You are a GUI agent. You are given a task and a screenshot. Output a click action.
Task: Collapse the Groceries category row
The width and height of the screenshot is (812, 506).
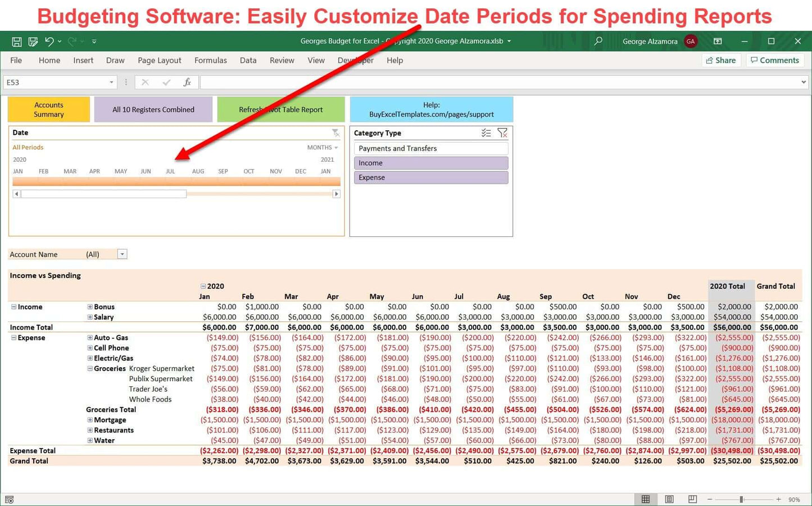[x=90, y=369]
